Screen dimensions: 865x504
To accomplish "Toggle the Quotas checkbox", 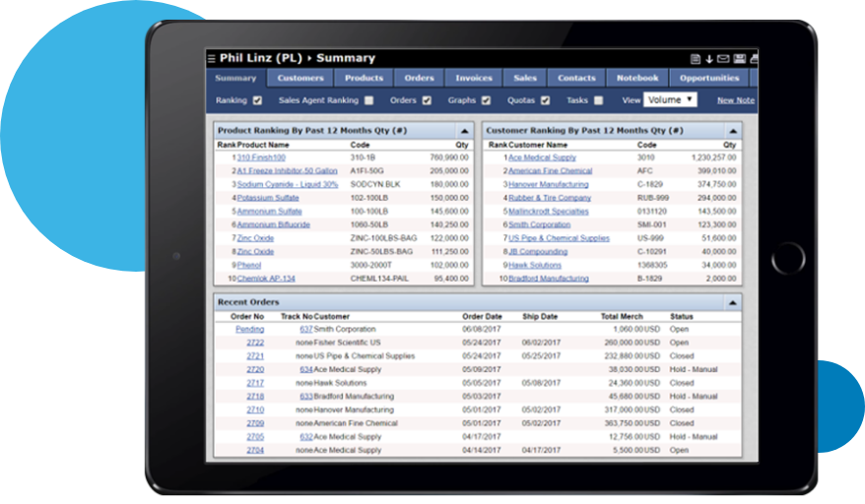I will (x=545, y=100).
